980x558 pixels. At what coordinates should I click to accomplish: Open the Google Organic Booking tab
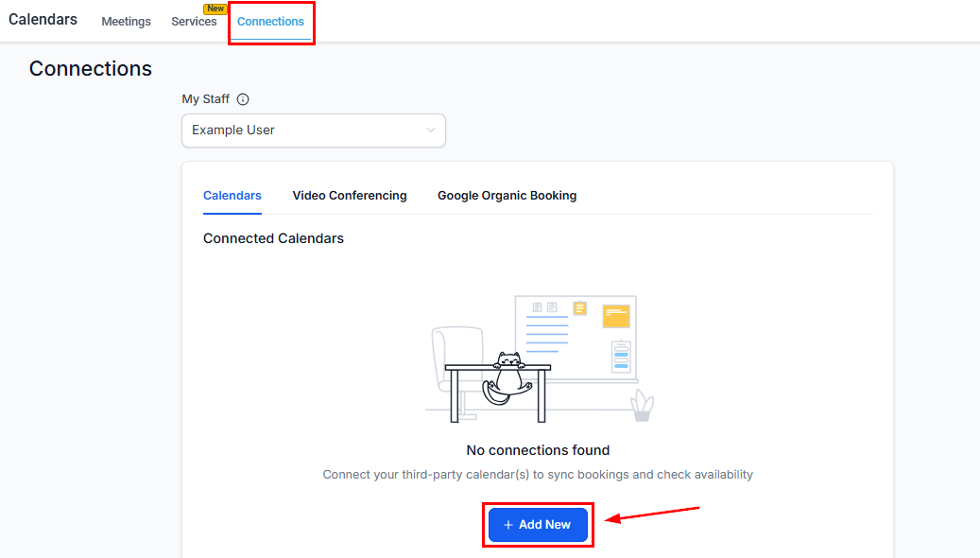(x=507, y=195)
